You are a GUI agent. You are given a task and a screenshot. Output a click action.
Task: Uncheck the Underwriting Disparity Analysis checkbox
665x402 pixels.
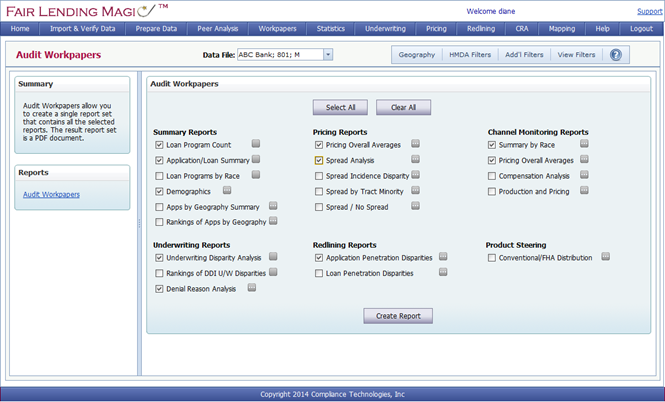(159, 258)
